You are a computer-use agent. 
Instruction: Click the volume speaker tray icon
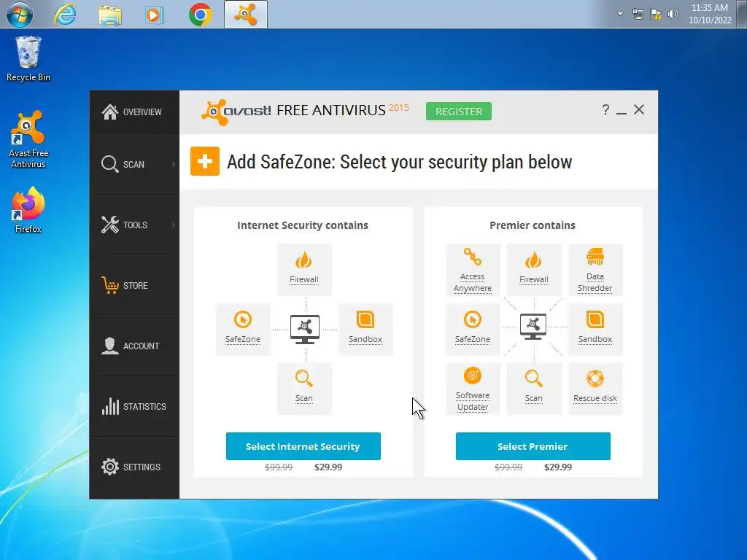tap(673, 14)
